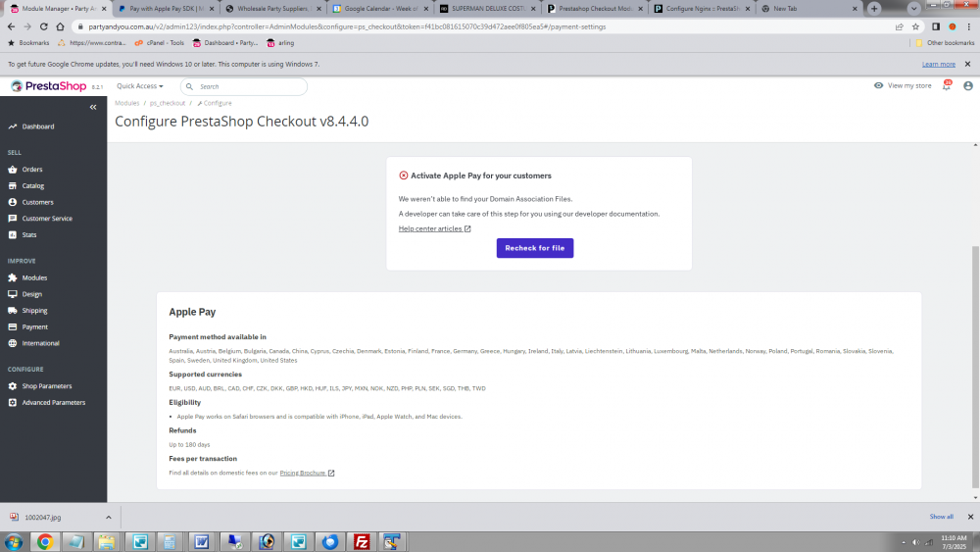
Task: Click the taskbar clock showing 11:10 AM
Action: click(x=954, y=542)
